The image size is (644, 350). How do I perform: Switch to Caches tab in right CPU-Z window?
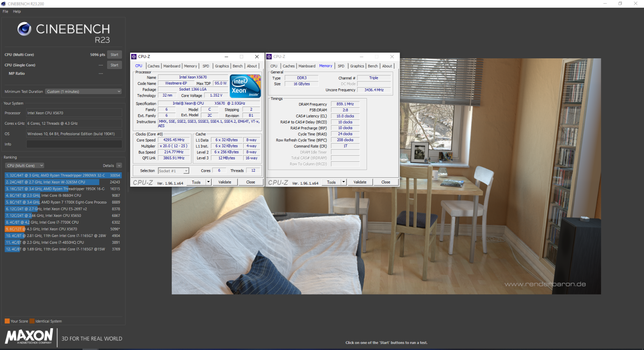pyautogui.click(x=289, y=66)
